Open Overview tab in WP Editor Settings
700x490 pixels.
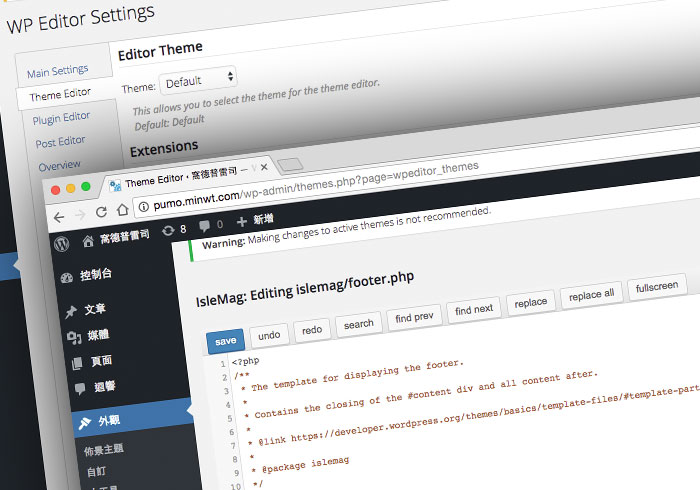pos(59,166)
